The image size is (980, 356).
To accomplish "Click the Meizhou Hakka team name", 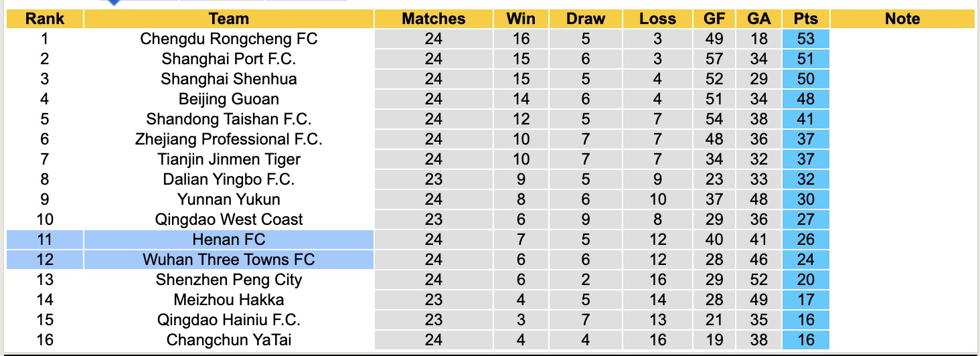I will 228,300.
